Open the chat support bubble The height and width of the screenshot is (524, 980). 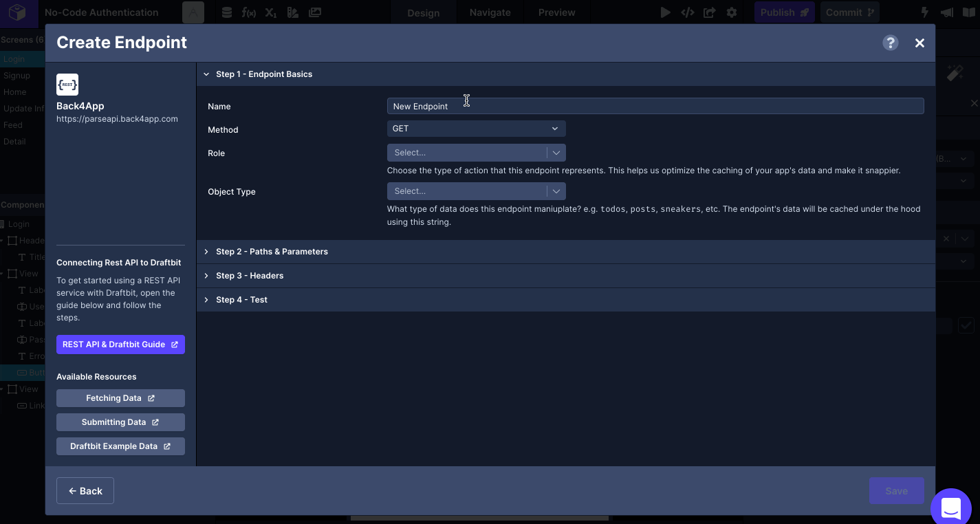pyautogui.click(x=951, y=509)
